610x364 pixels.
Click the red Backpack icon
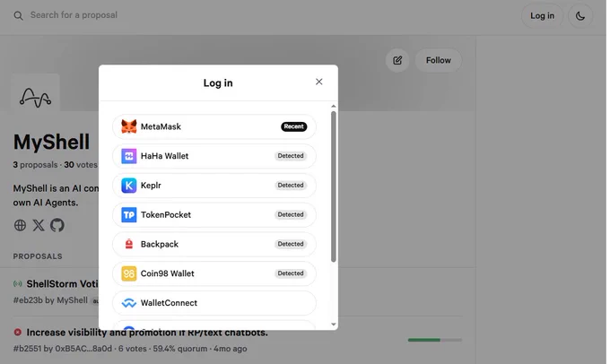[129, 244]
